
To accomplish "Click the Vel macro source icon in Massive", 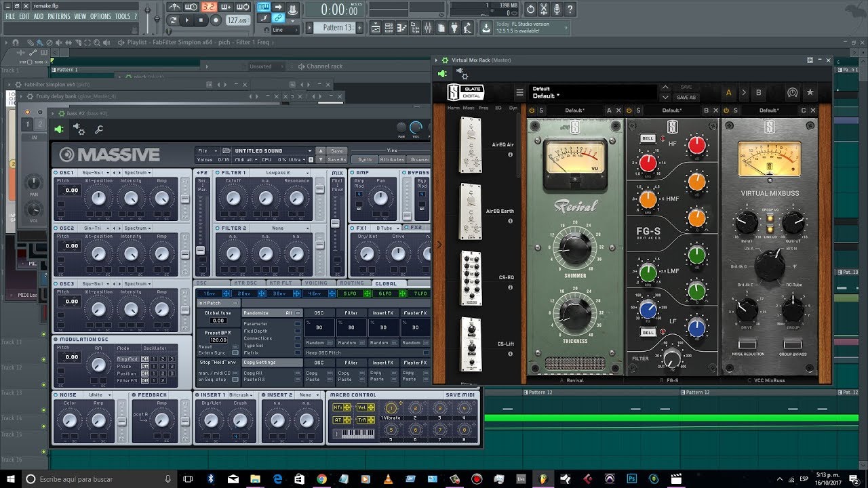I will click(365, 407).
